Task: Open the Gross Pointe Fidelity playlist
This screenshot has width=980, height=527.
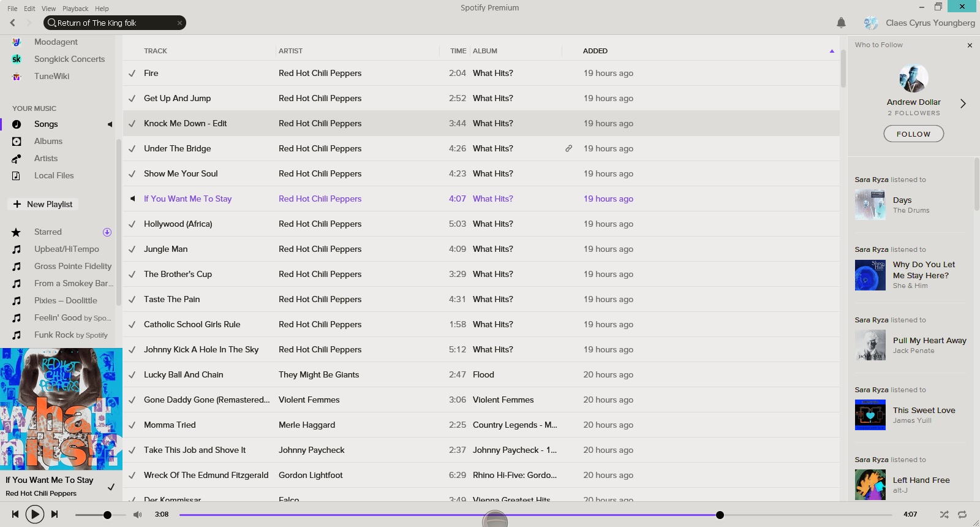Action: pyautogui.click(x=73, y=266)
